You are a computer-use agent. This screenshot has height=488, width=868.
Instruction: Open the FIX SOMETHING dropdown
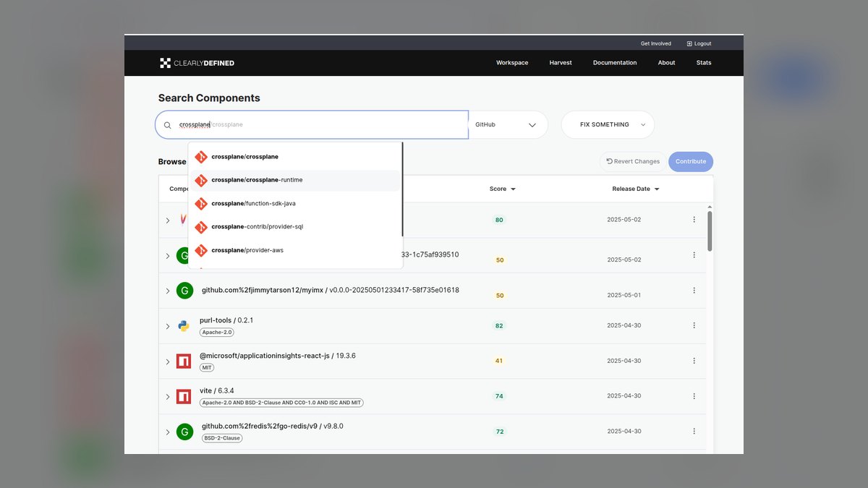[x=608, y=125]
